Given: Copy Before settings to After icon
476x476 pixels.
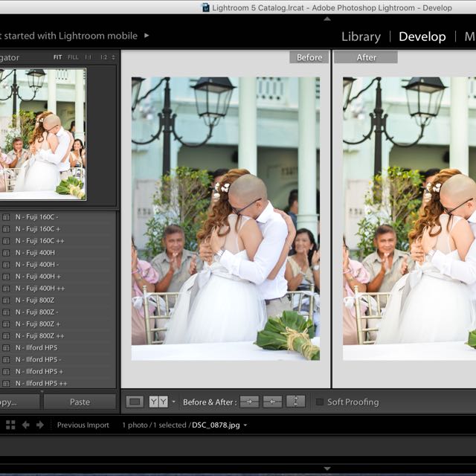Looking at the screenshot, I should click(249, 402).
